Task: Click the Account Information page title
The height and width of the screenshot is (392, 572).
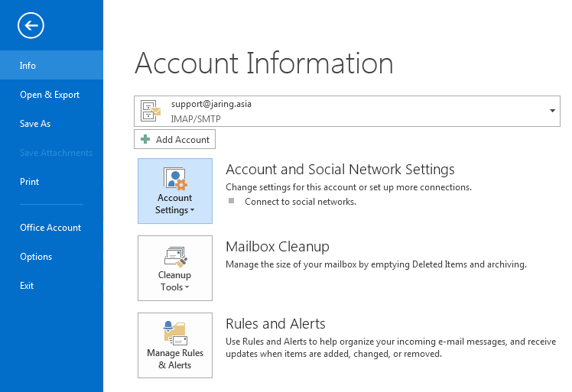Action: click(264, 63)
